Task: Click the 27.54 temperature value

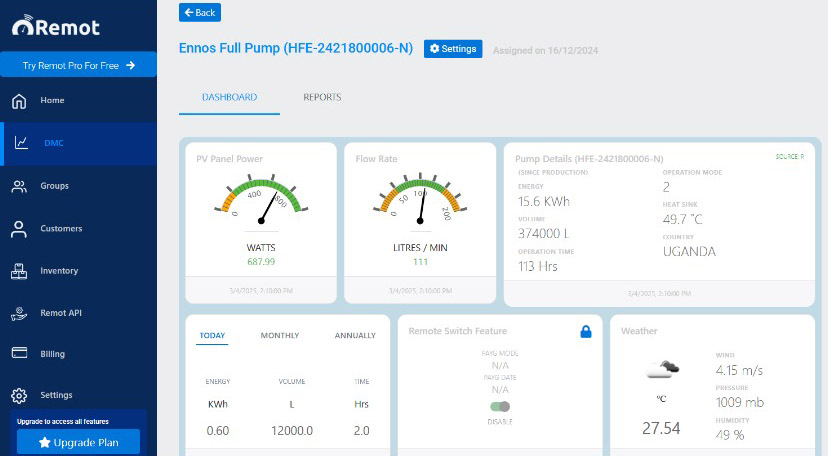Action: 661,428
